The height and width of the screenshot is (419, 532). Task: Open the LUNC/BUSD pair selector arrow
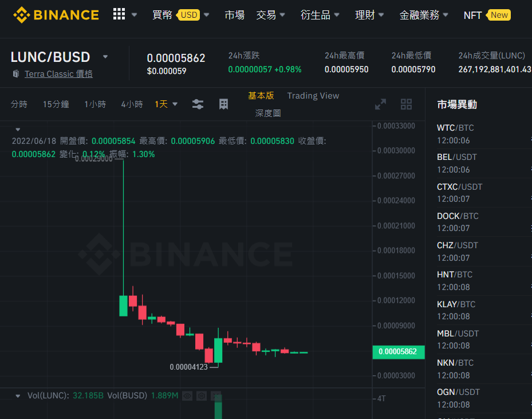click(105, 57)
